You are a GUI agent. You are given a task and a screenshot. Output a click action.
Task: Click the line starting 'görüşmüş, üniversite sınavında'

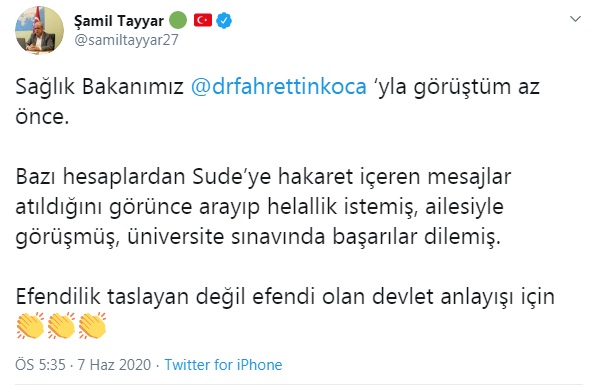(x=258, y=237)
